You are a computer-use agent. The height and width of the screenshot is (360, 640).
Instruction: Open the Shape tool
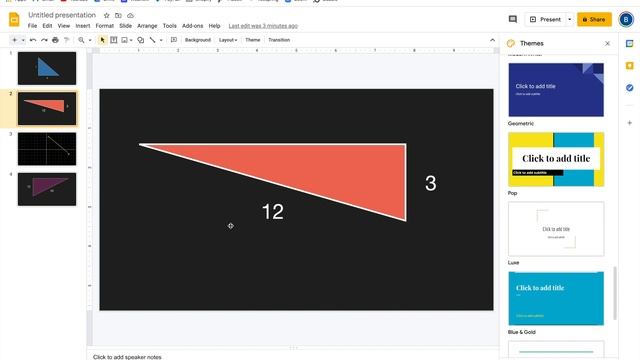pyautogui.click(x=141, y=40)
